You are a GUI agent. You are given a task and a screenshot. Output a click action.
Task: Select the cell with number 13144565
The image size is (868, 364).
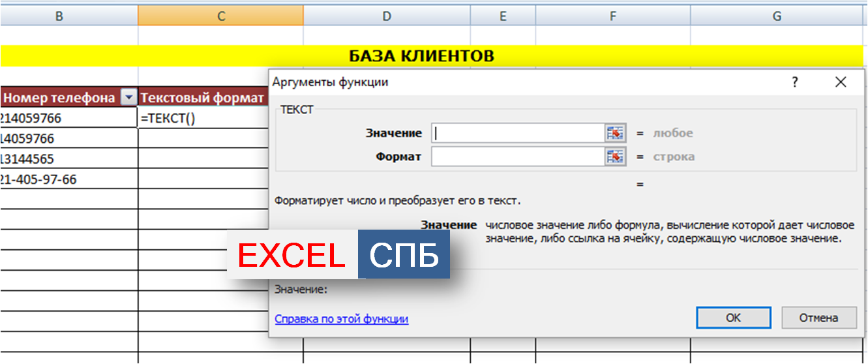tap(65, 159)
